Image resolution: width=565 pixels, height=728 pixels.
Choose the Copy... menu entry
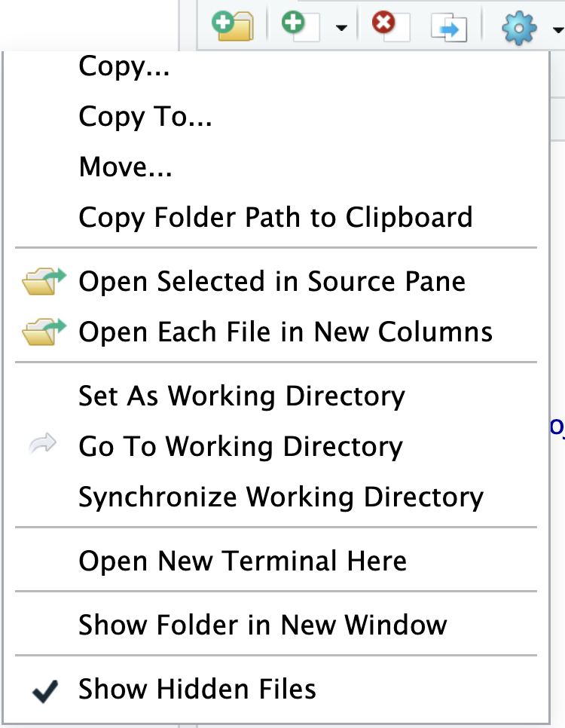pos(124,67)
